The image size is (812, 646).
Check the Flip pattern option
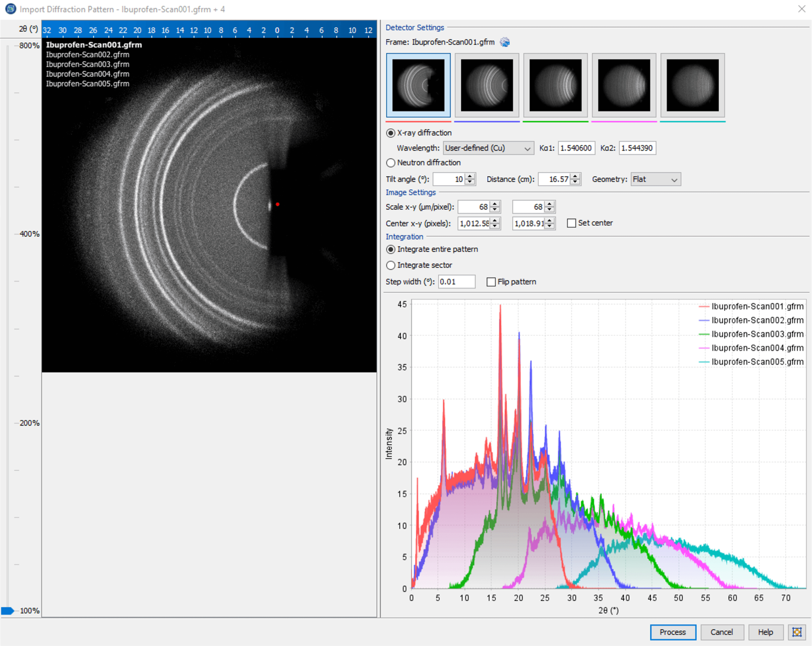pyautogui.click(x=491, y=282)
